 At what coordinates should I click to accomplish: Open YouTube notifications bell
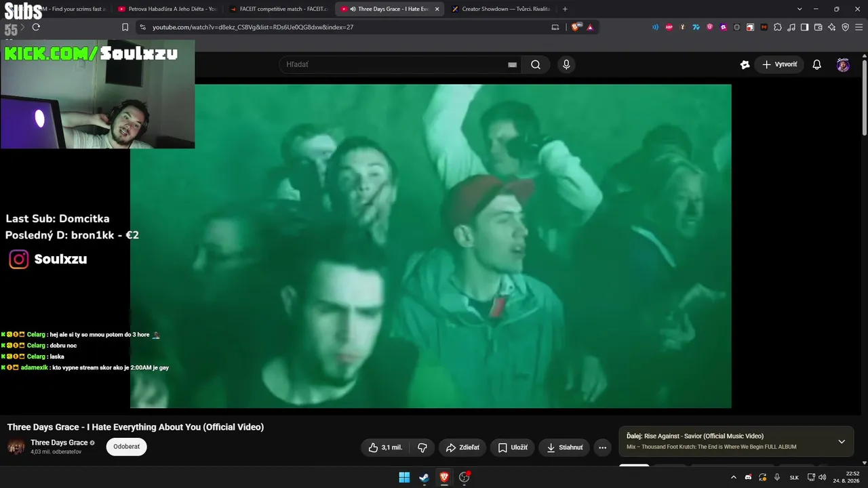point(817,64)
